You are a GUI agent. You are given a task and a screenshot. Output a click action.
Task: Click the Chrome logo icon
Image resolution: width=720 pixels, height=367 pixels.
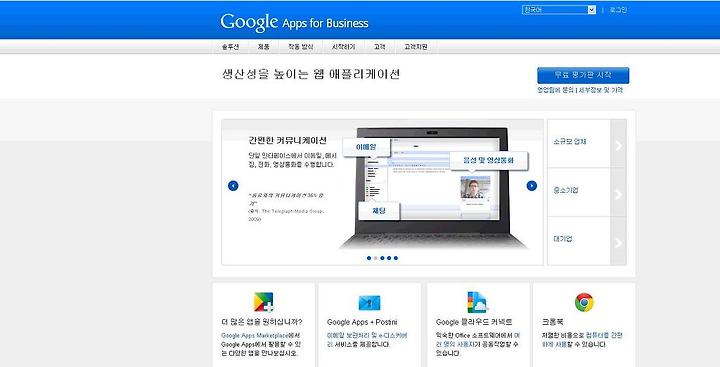pyautogui.click(x=584, y=302)
